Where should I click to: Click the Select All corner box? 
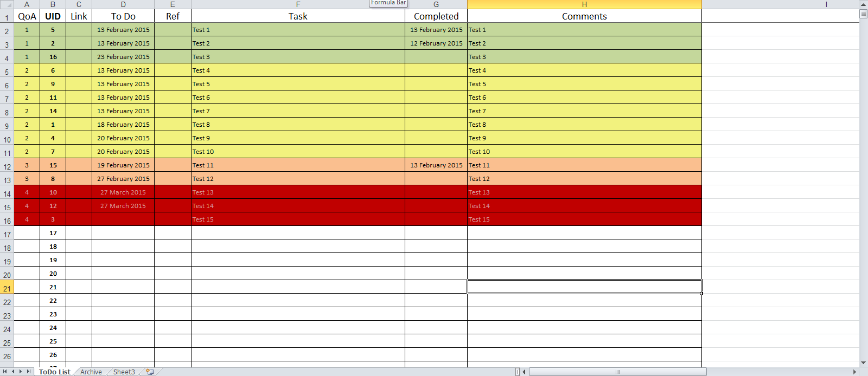(7, 4)
